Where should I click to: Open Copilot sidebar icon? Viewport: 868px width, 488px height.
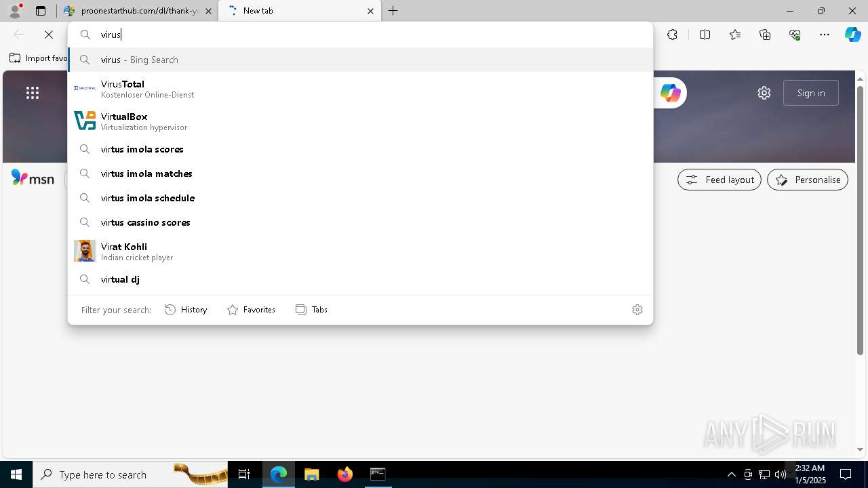[853, 35]
